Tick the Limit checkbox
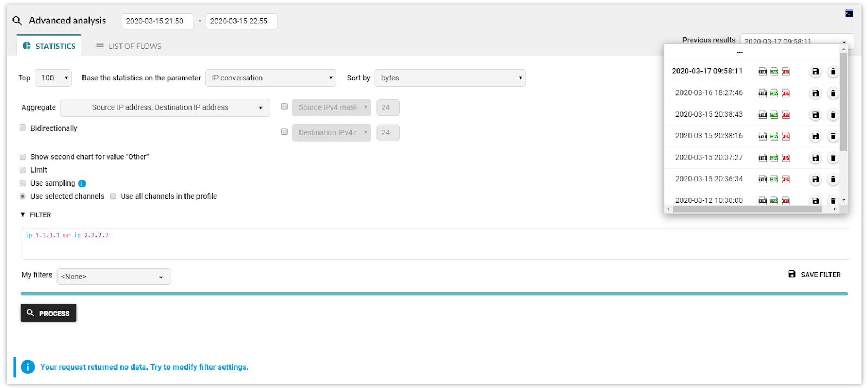 pyautogui.click(x=23, y=170)
